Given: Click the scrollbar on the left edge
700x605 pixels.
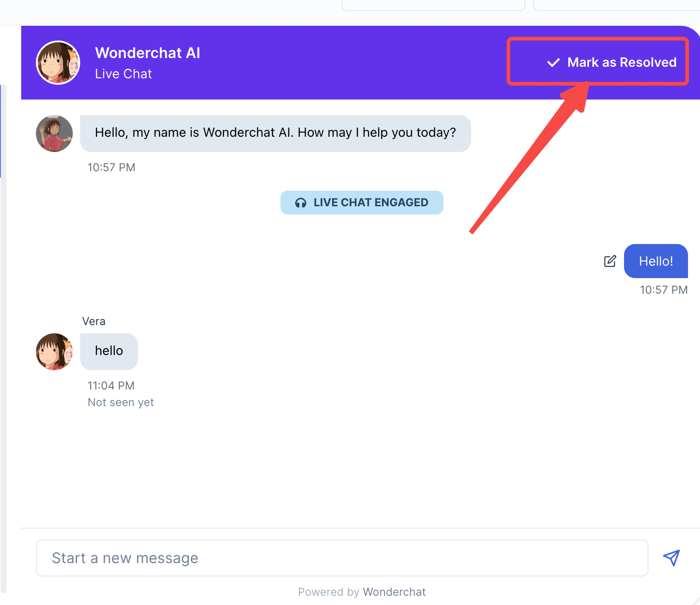Looking at the screenshot, I should [2, 322].
